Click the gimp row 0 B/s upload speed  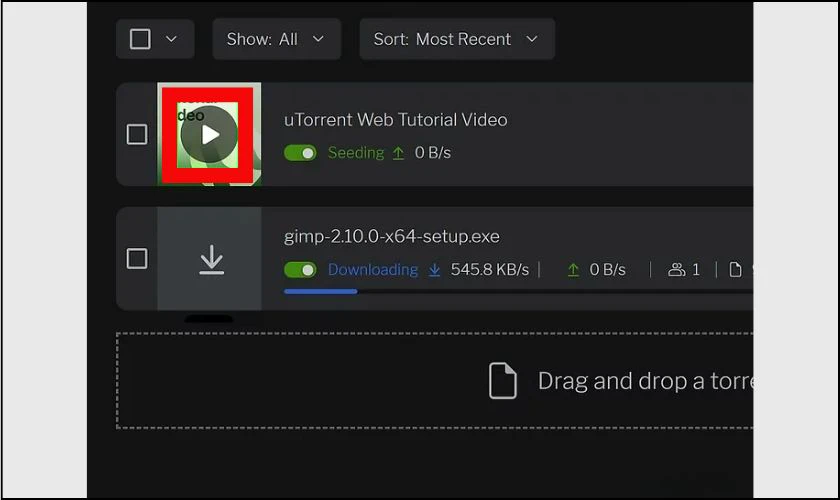tap(608, 270)
